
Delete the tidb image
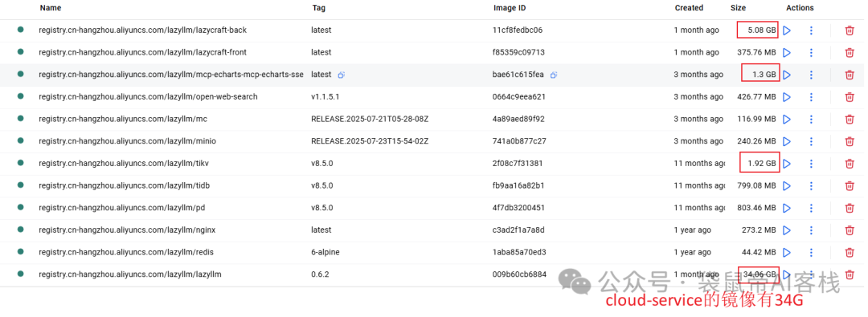coord(850,185)
